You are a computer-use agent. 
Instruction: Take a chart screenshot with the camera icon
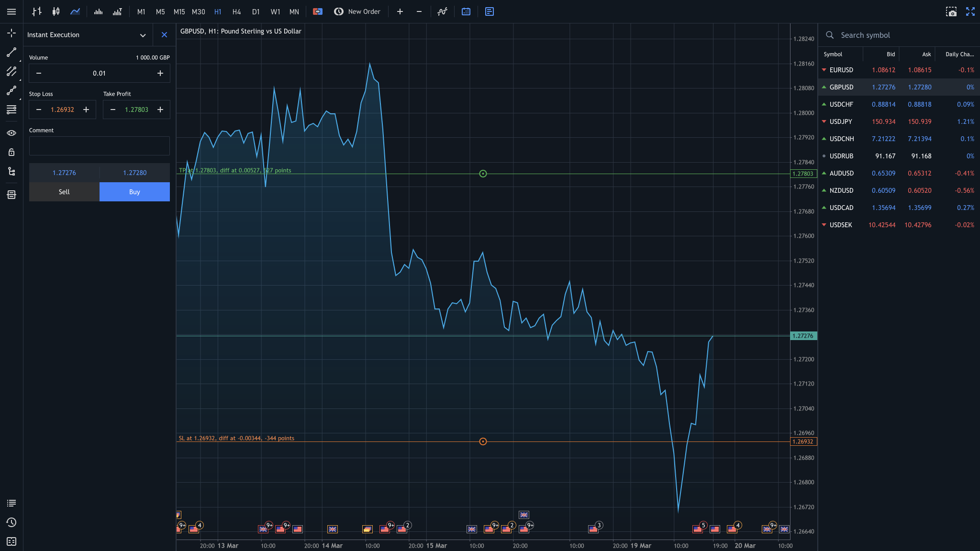tap(951, 11)
